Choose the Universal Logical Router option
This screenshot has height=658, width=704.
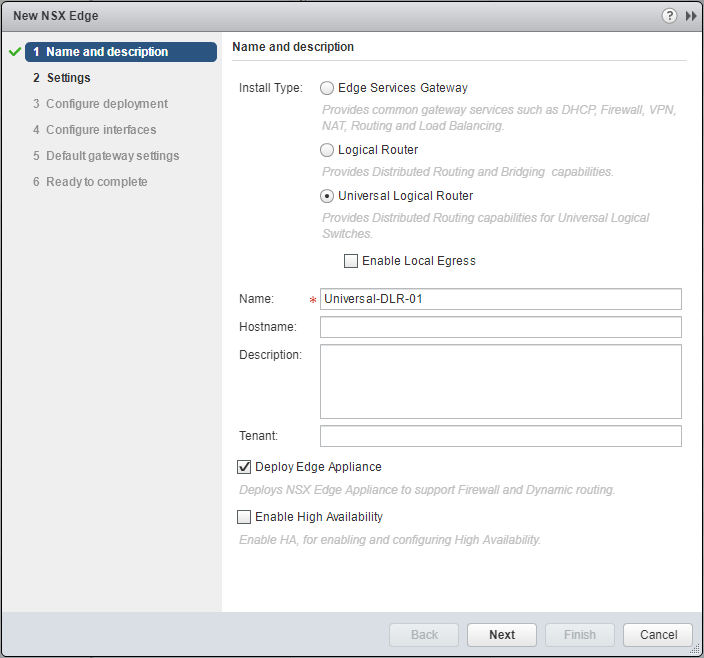point(327,196)
